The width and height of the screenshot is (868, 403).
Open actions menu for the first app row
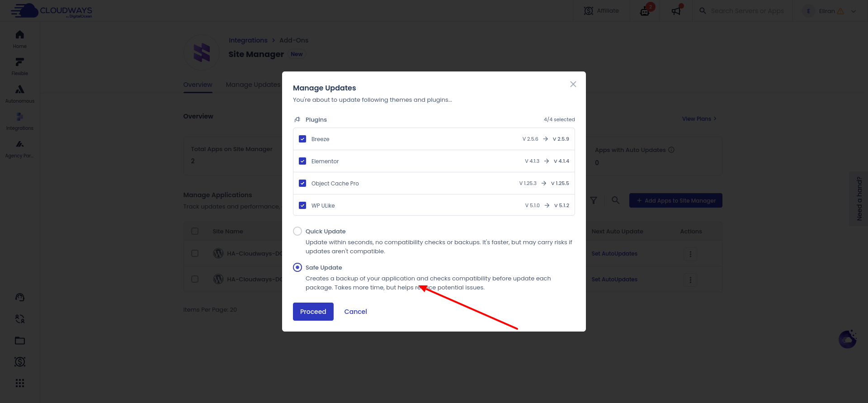[x=690, y=254]
